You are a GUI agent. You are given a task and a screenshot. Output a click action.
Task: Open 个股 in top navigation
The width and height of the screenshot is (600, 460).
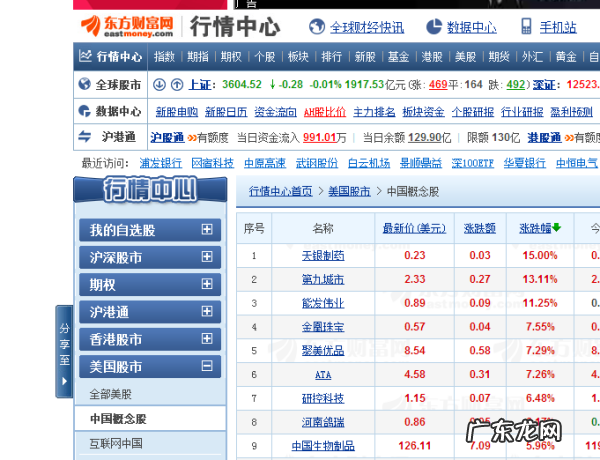coord(265,57)
